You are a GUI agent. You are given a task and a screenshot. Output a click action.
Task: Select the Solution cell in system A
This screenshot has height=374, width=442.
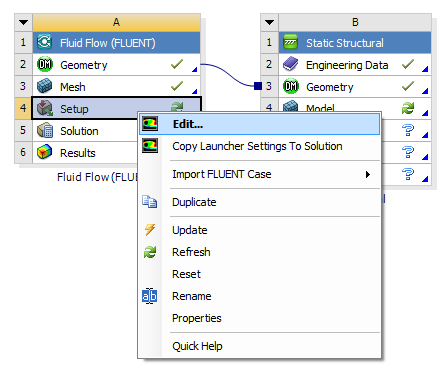coord(86,130)
